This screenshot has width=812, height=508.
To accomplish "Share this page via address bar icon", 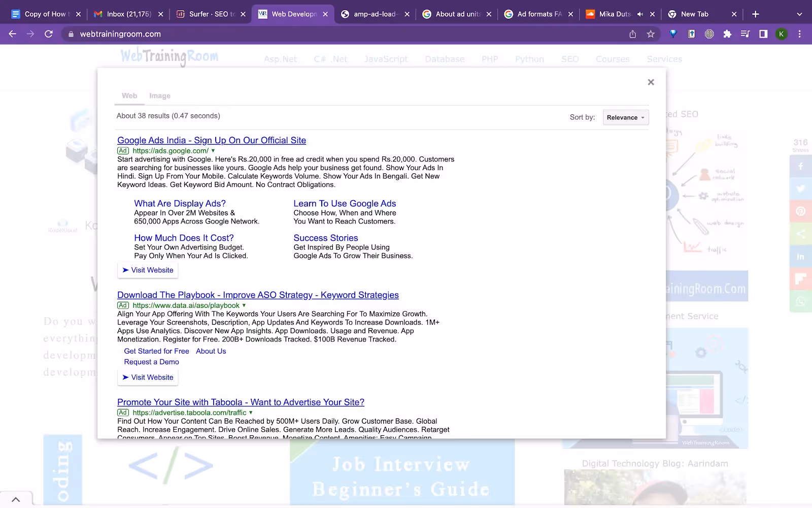I will pyautogui.click(x=632, y=34).
